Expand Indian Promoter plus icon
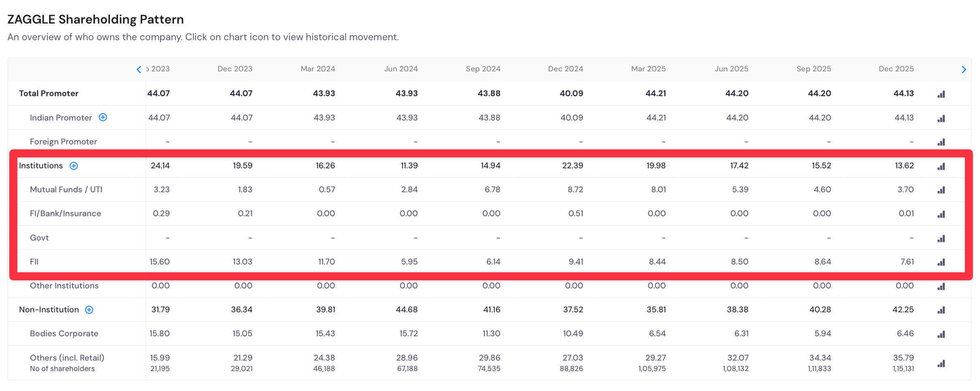The height and width of the screenshot is (391, 980). 103,117
